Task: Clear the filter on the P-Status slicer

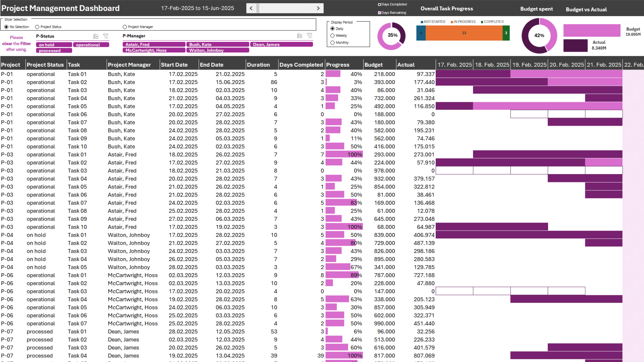Action: [x=106, y=36]
